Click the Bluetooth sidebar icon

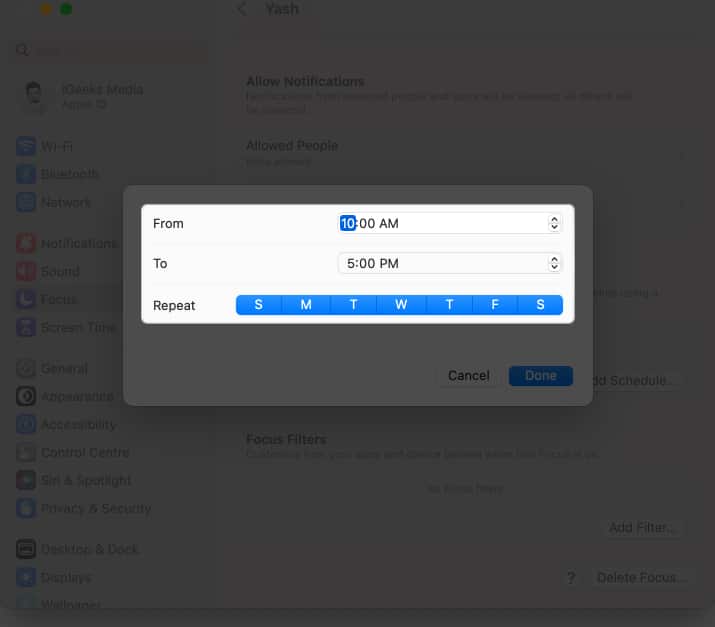click(26, 174)
